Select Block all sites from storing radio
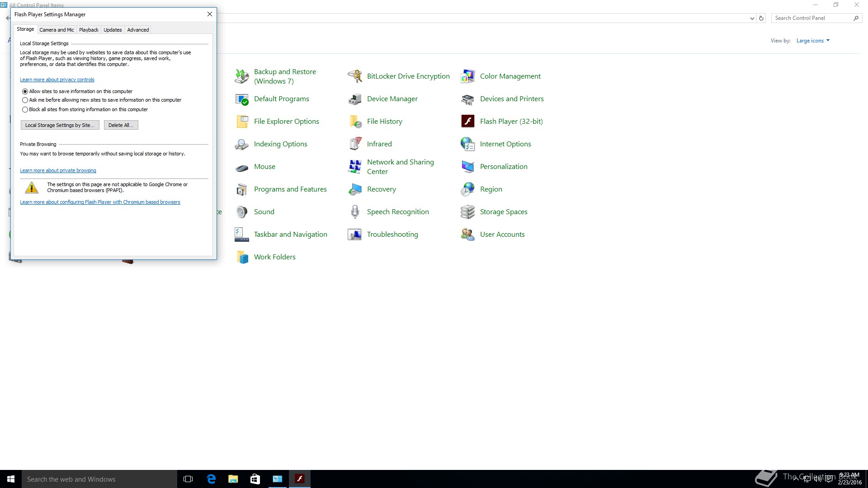 pyautogui.click(x=25, y=109)
